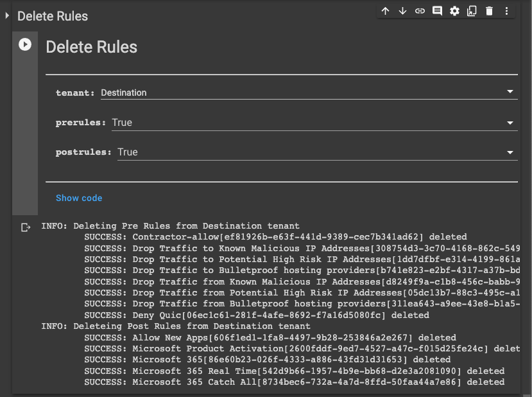Run the Delete Rules cell
This screenshot has width=532, height=397.
click(x=25, y=44)
